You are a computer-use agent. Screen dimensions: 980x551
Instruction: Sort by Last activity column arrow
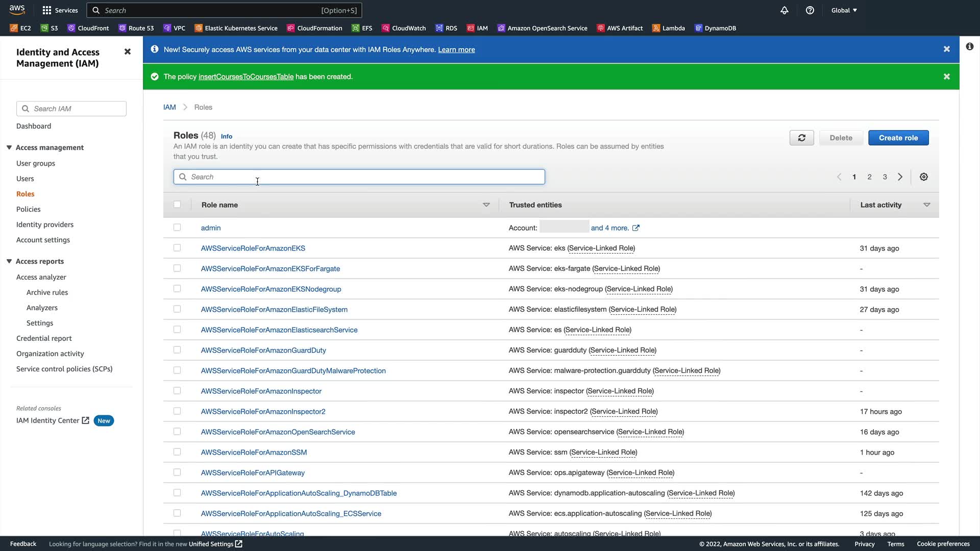click(926, 205)
